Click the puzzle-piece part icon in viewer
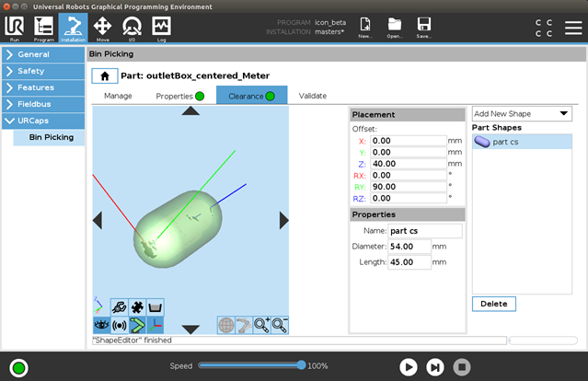The width and height of the screenshot is (588, 381). 137,307
